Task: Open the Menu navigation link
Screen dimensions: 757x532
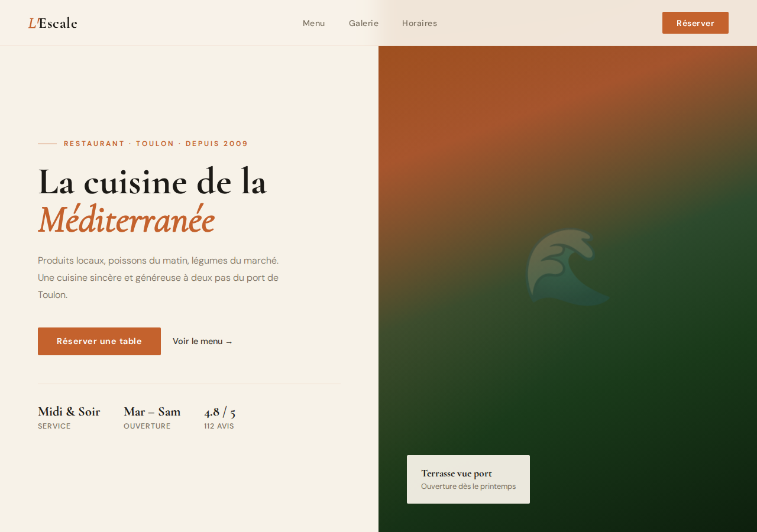Action: coord(313,23)
